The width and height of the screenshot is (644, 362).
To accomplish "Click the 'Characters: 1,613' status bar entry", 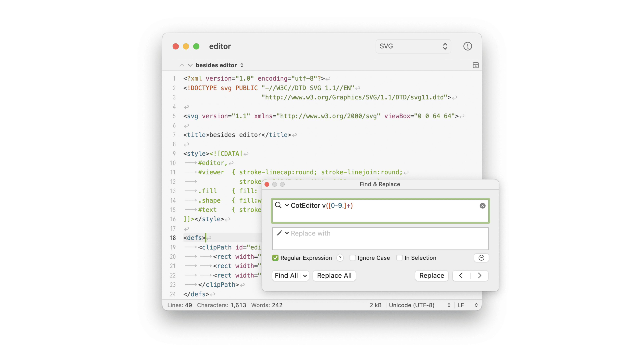I will pos(221,305).
